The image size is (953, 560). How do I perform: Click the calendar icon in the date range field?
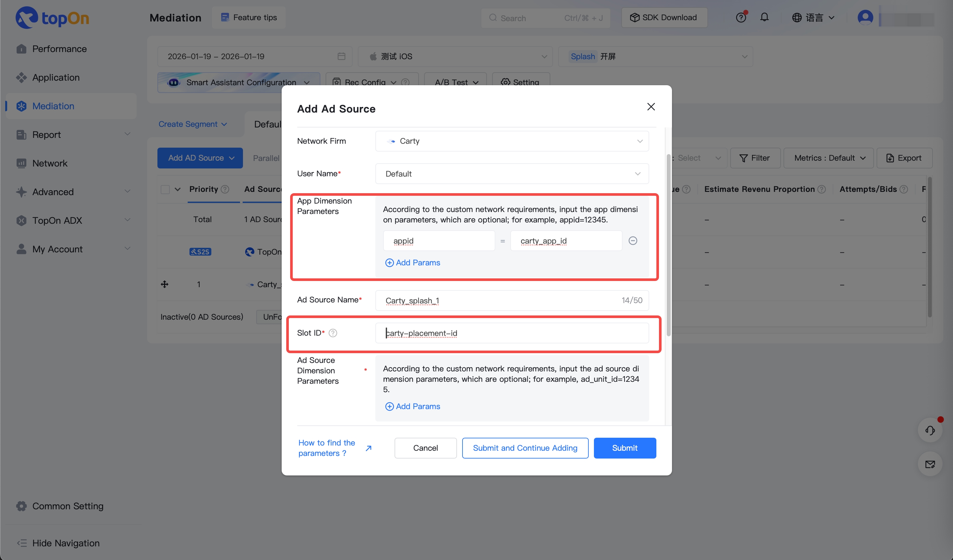[341, 56]
